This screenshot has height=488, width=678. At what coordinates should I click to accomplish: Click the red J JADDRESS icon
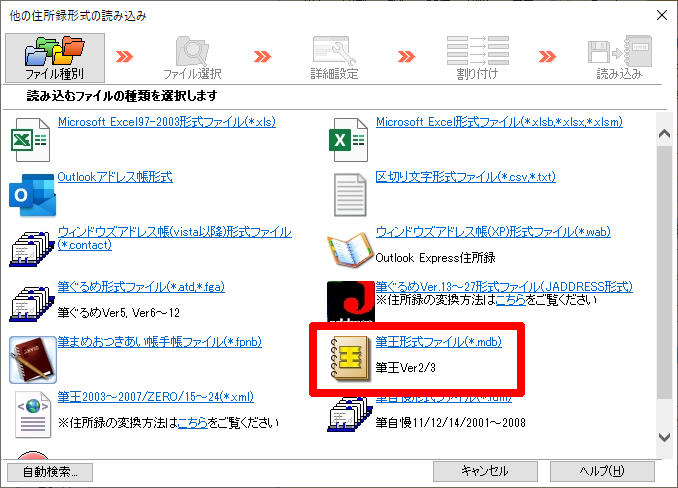tap(351, 301)
